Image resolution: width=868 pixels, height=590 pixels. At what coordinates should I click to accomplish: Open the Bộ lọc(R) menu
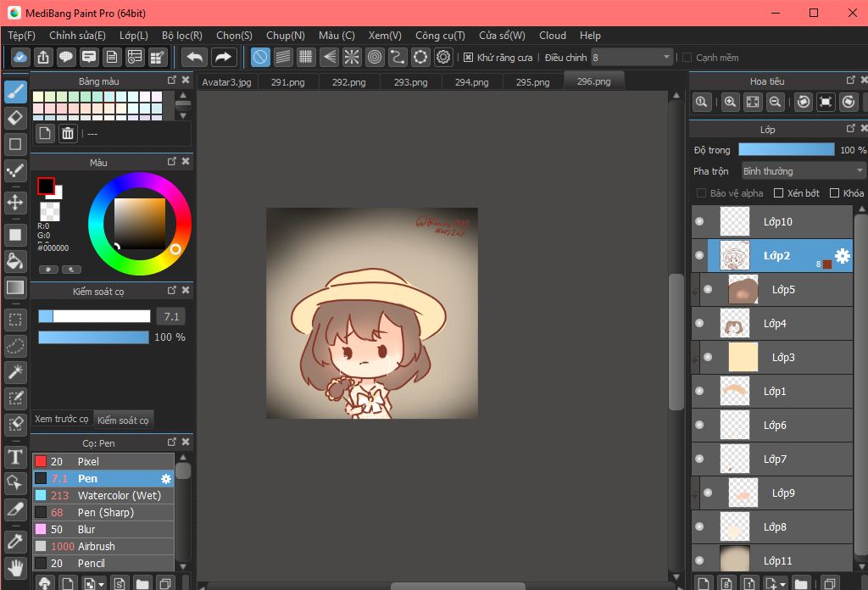tap(181, 36)
